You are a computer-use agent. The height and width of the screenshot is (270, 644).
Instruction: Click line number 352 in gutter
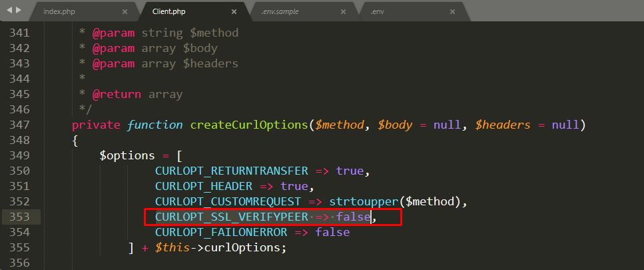pos(19,201)
